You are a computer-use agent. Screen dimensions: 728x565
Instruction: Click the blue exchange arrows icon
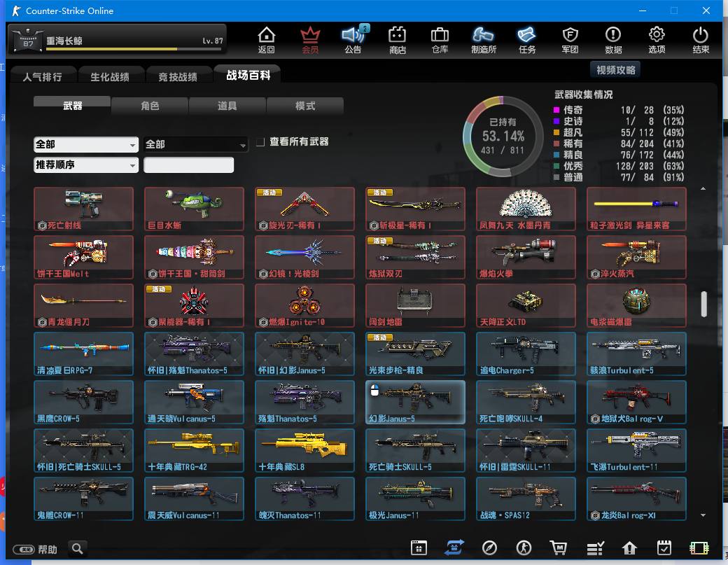tap(454, 547)
